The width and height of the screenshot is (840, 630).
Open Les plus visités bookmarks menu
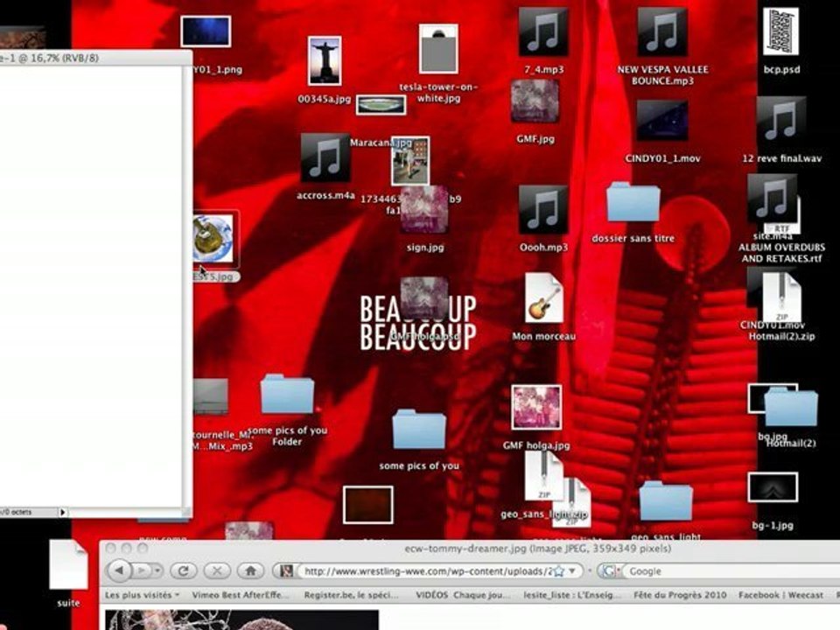[142, 595]
